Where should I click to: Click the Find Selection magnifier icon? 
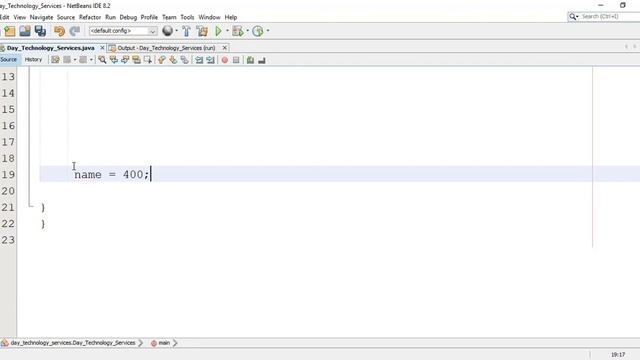[x=102, y=60]
